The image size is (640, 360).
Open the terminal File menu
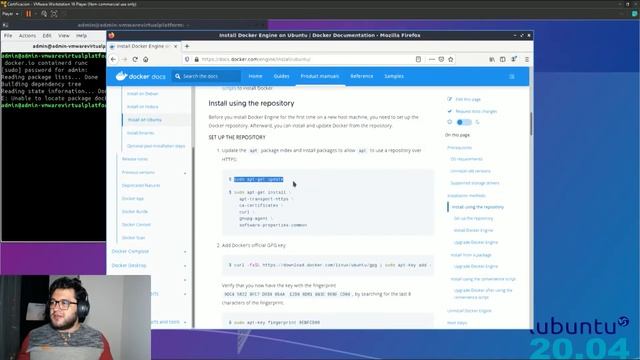coord(8,36)
